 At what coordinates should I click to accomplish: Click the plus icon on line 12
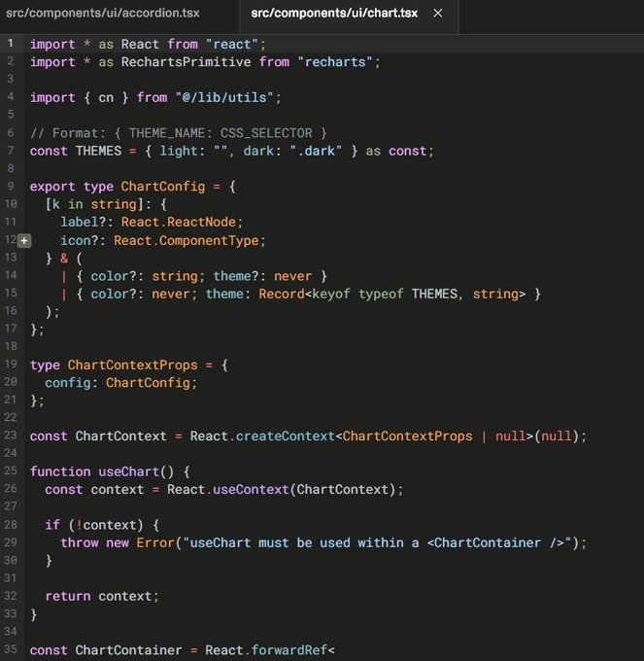click(24, 241)
